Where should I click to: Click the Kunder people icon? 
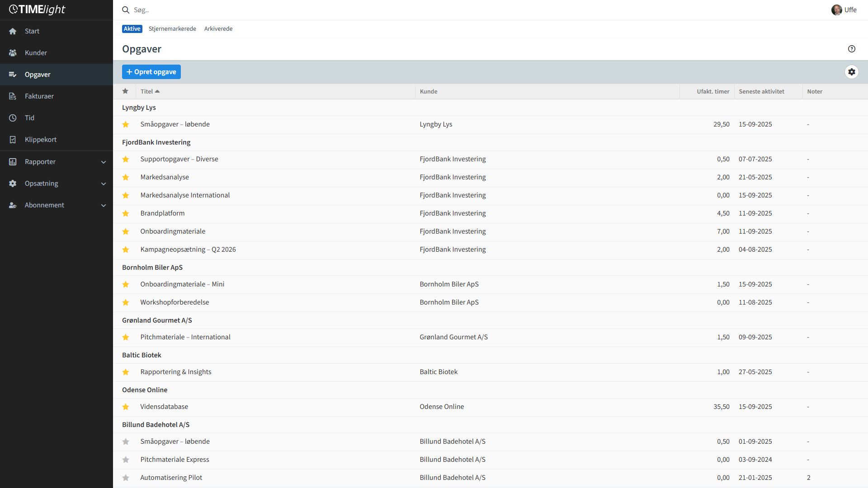[13, 53]
